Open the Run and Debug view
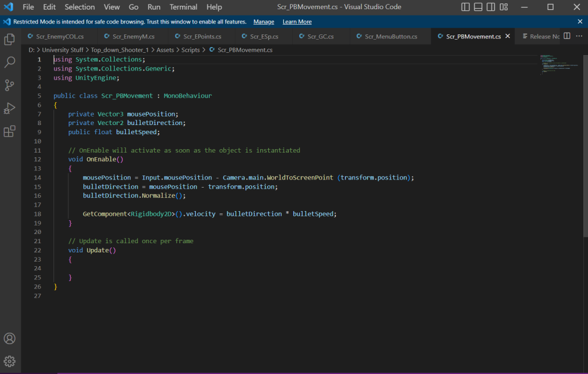This screenshot has height=374, width=588. (10, 108)
